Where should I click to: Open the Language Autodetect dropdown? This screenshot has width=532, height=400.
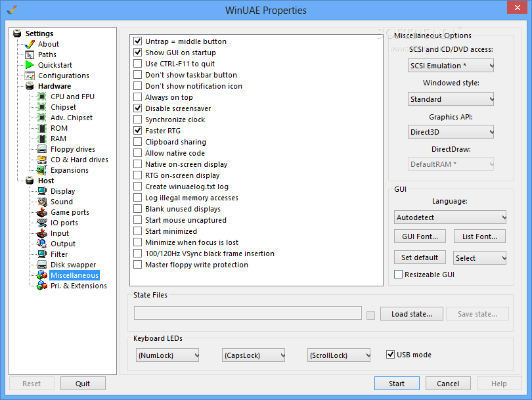(451, 217)
